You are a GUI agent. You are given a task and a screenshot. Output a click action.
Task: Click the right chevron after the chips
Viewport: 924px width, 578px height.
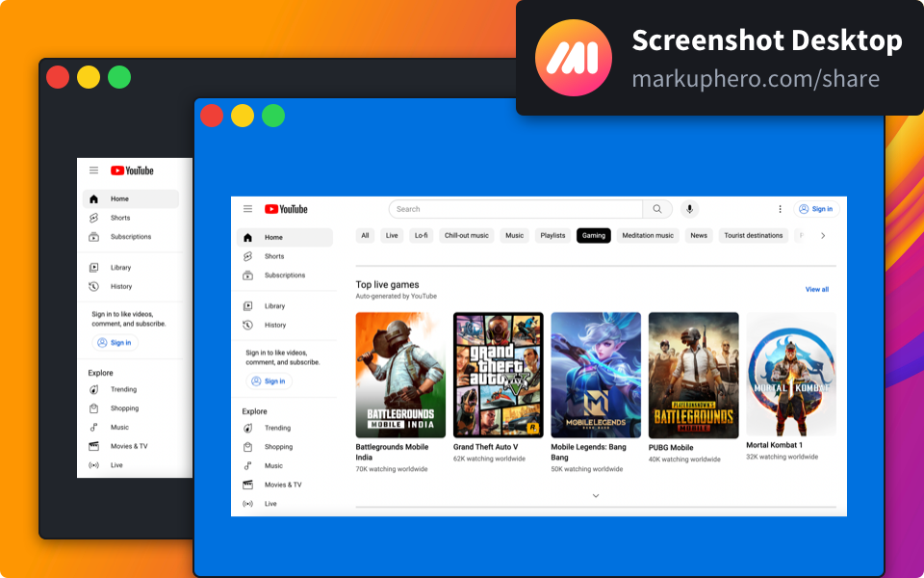click(823, 236)
